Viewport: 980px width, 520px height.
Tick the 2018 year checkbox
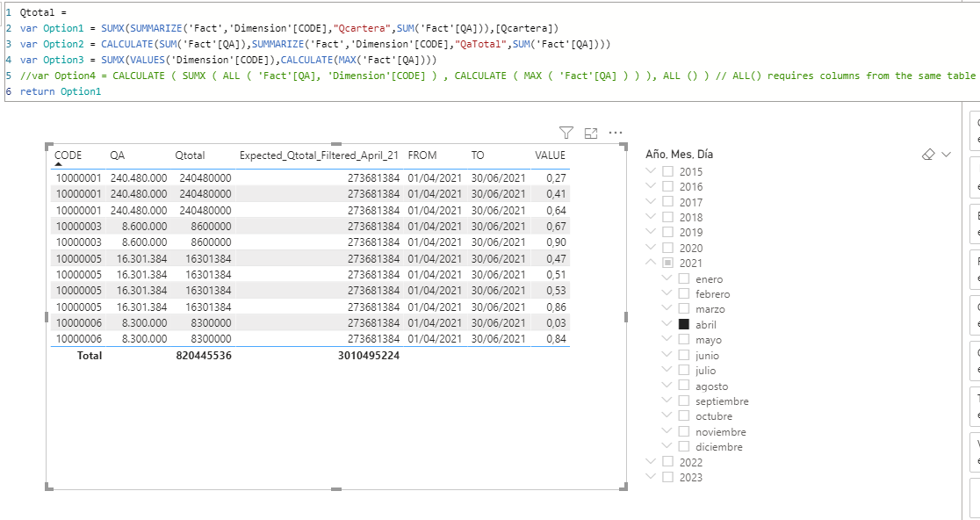[x=668, y=217]
